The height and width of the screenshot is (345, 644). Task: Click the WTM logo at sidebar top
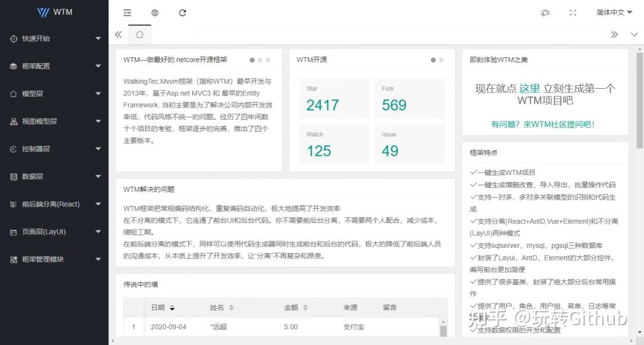coord(54,12)
